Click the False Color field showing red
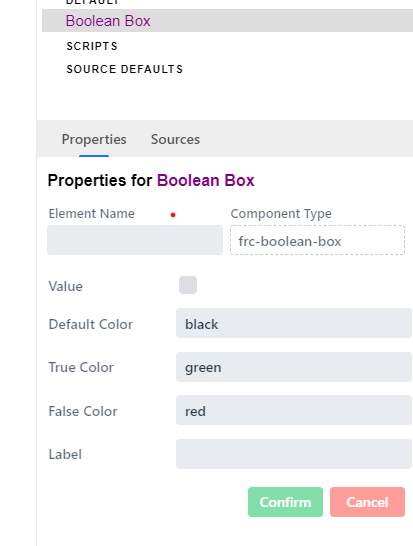Screen dimensions: 413x546 pos(294,410)
